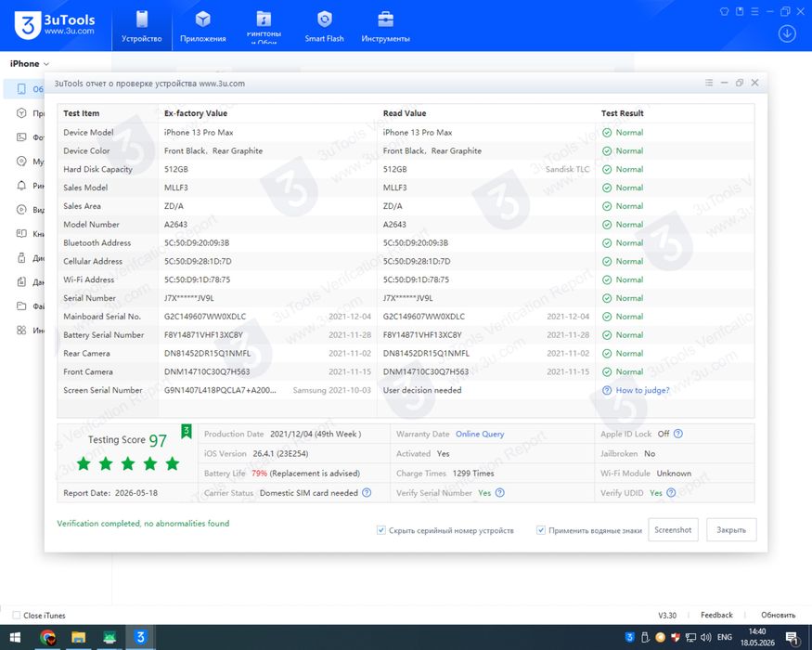The height and width of the screenshot is (650, 812).
Task: Click the Testing Score 97 value
Action: [x=158, y=440]
